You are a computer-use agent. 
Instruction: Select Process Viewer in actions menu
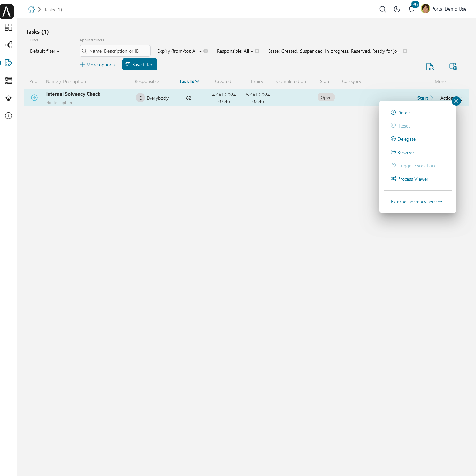pos(410,179)
